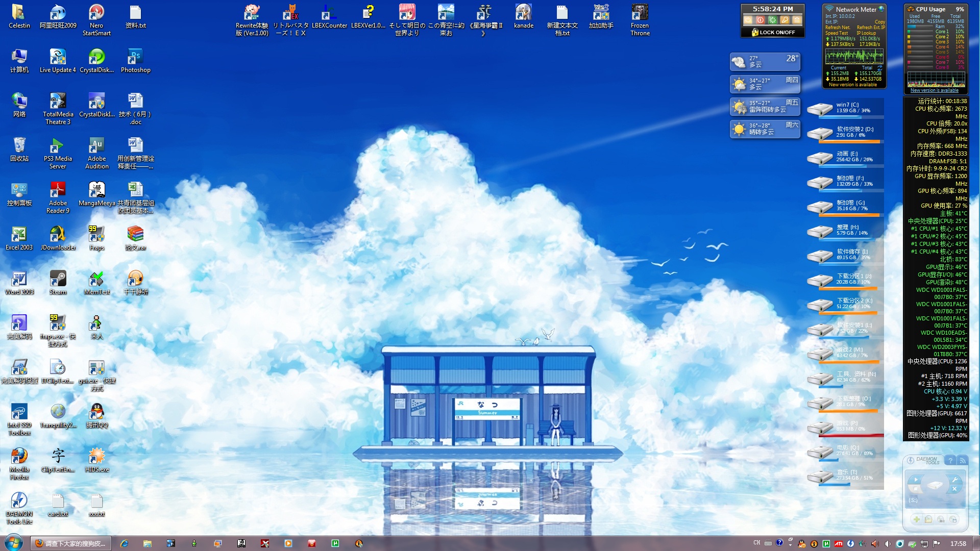Click the volume speaker tray icon
Viewport: 980px width, 551px height.
click(888, 543)
